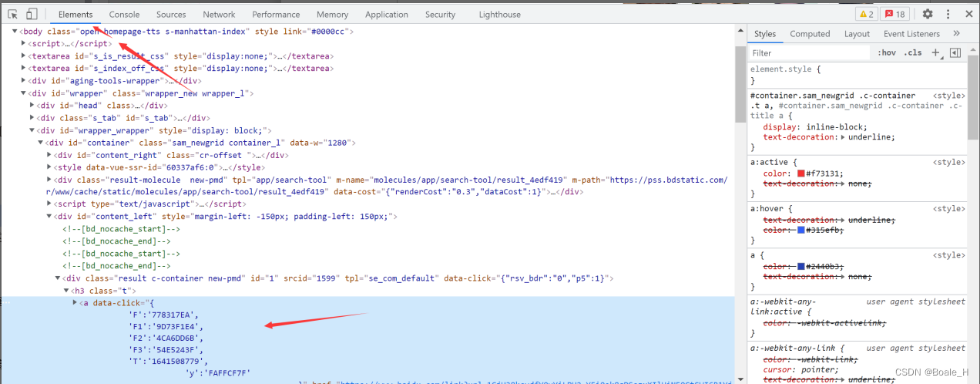
Task: Collapse the div id wrapper node
Action: [x=24, y=93]
